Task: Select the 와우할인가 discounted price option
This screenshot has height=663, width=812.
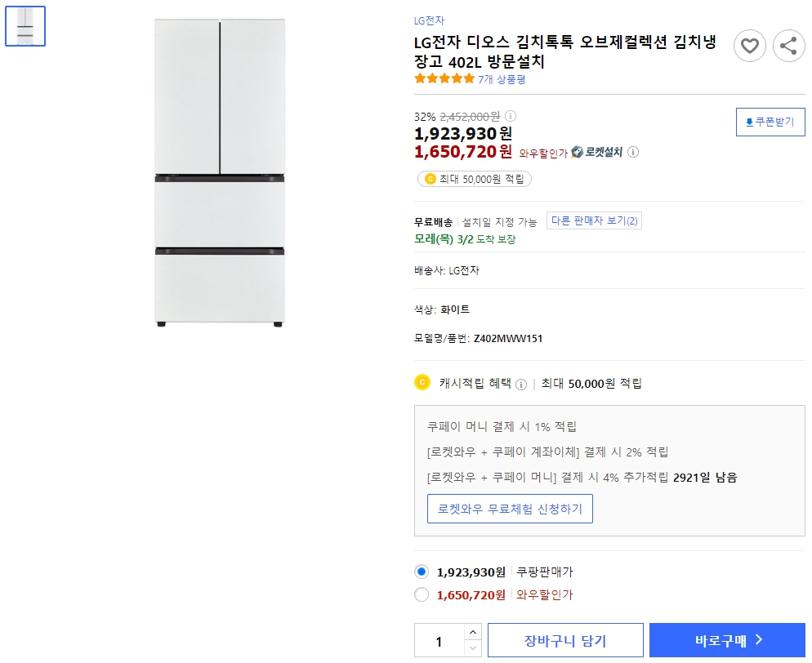Action: click(x=422, y=595)
